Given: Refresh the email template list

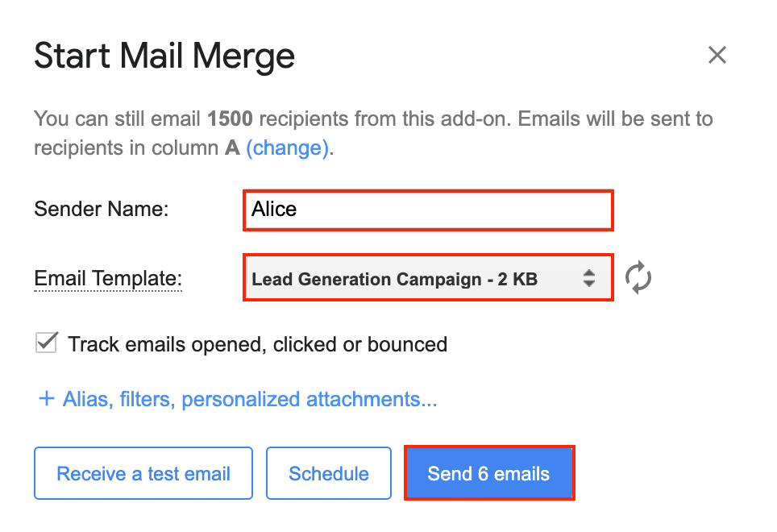Looking at the screenshot, I should point(638,278).
